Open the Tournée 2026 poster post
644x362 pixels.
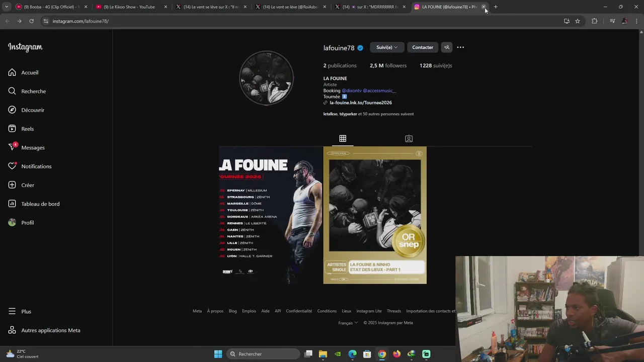(x=271, y=215)
